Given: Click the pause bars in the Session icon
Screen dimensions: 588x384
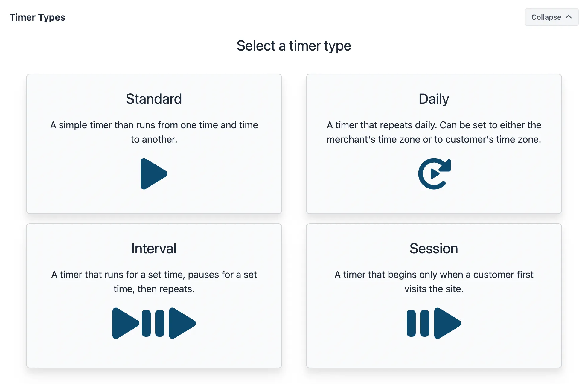Looking at the screenshot, I should (418, 323).
